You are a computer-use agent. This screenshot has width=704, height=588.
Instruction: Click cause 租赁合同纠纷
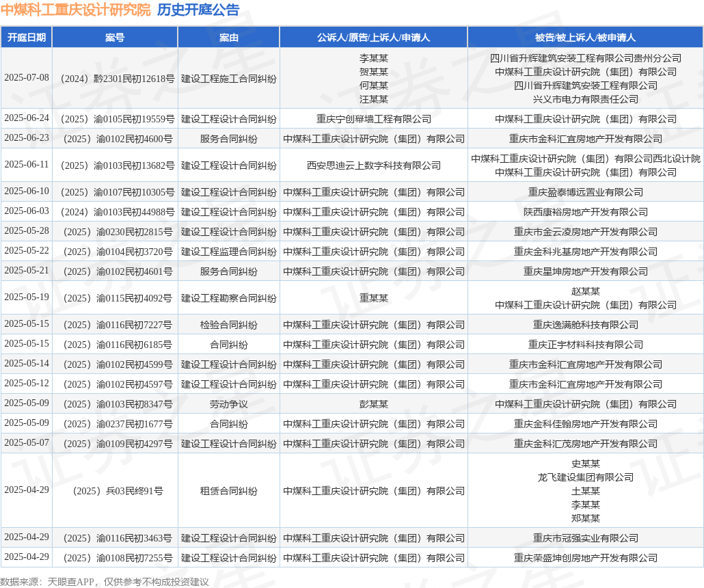tap(228, 491)
